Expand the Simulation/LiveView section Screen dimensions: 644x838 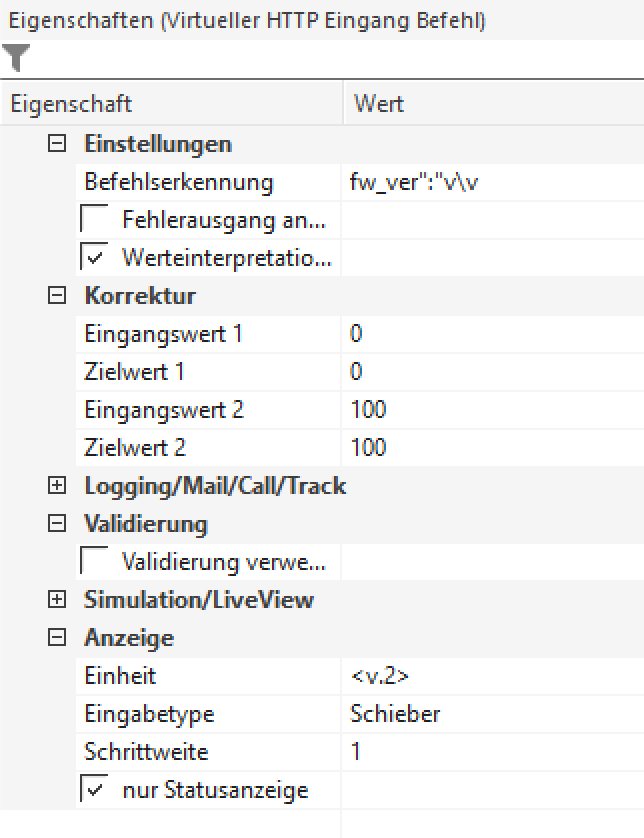tap(57, 600)
